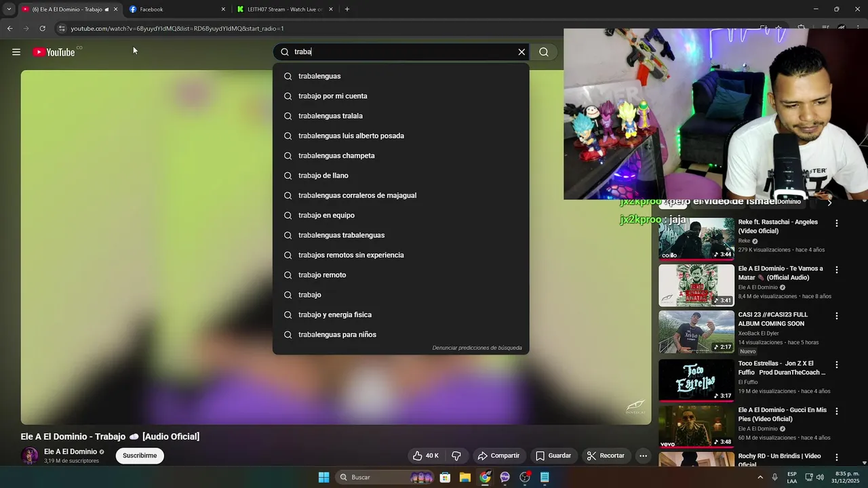The width and height of the screenshot is (868, 488).
Task: Select suggestion 'trabalenguas trabalenguas'
Action: 401,235
